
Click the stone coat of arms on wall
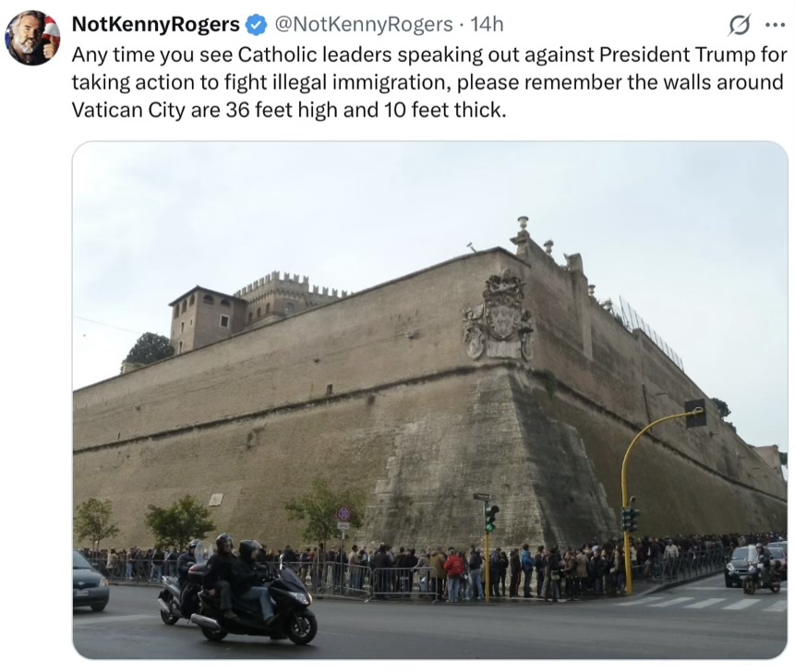point(498,317)
